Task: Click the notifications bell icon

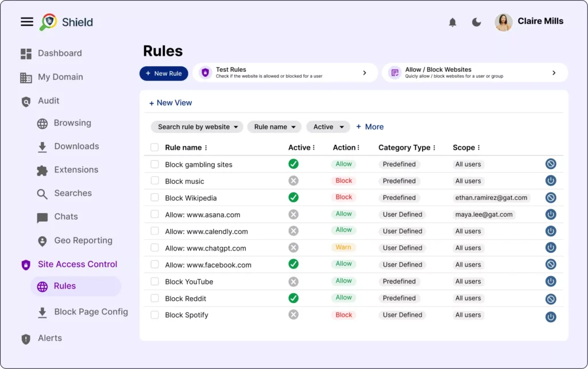Action: (x=452, y=22)
